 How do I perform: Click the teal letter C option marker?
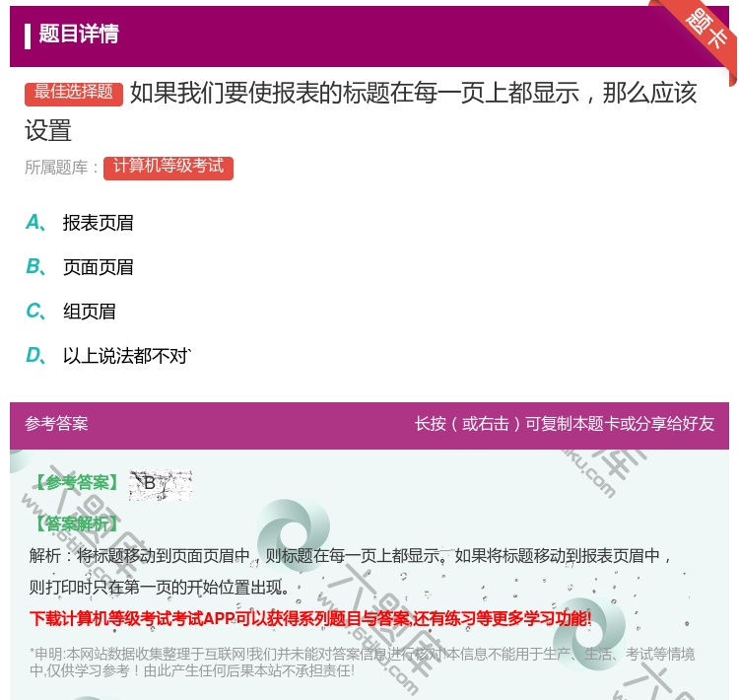pyautogui.click(x=35, y=311)
